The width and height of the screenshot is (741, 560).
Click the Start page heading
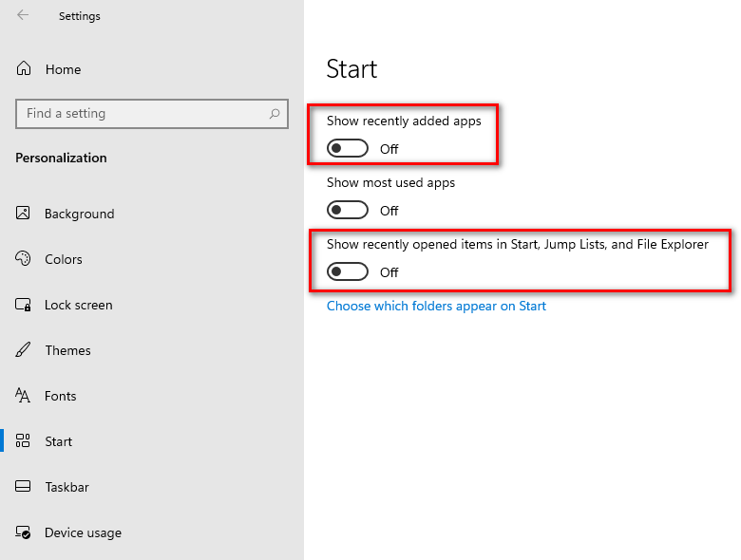[351, 69]
